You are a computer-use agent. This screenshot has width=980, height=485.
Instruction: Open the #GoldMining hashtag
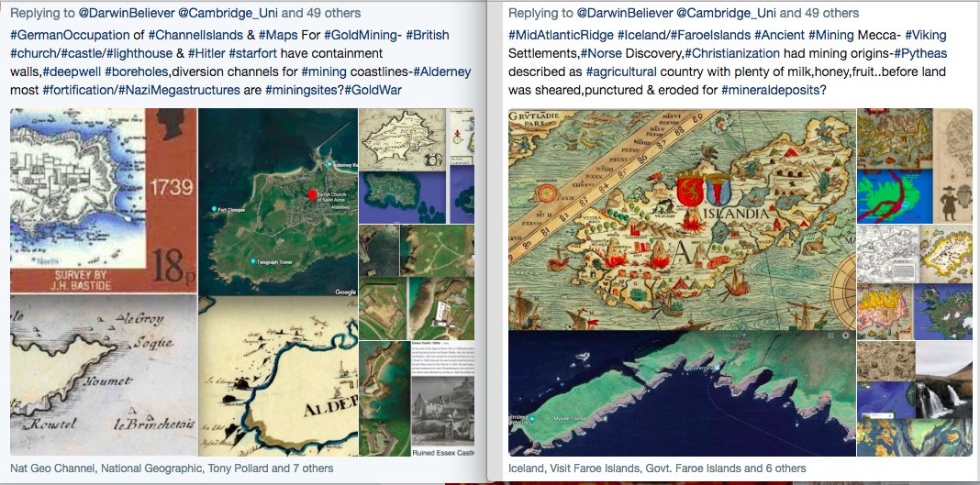(x=362, y=36)
